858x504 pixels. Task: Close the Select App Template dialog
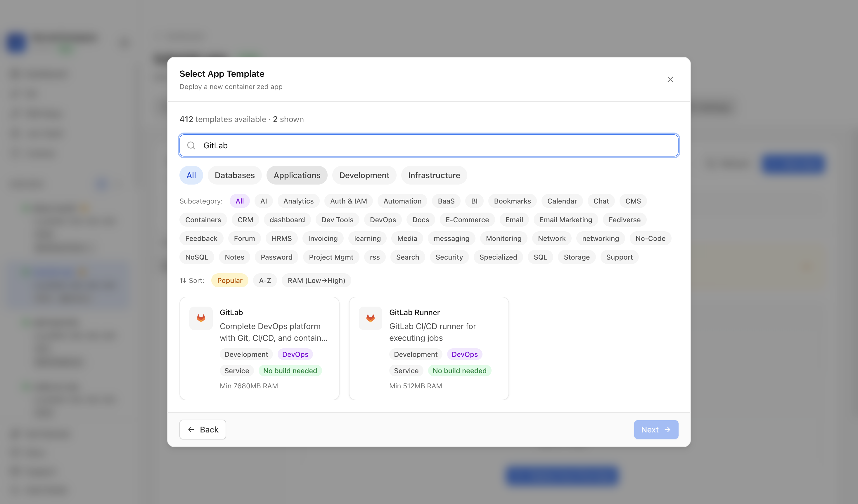pyautogui.click(x=670, y=79)
